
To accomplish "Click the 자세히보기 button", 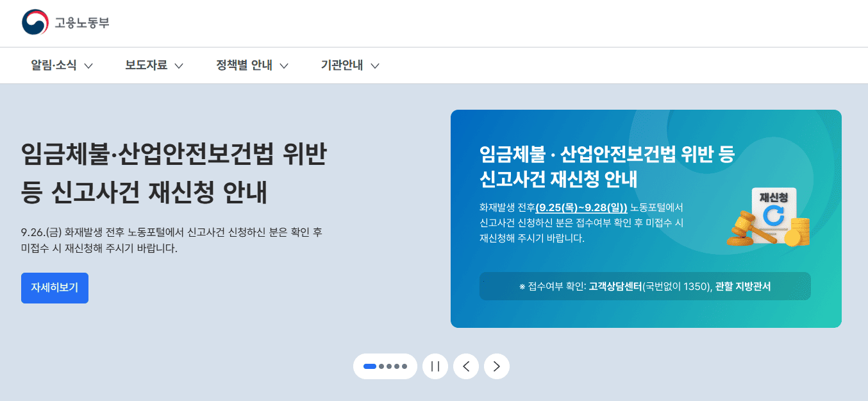I will 54,288.
